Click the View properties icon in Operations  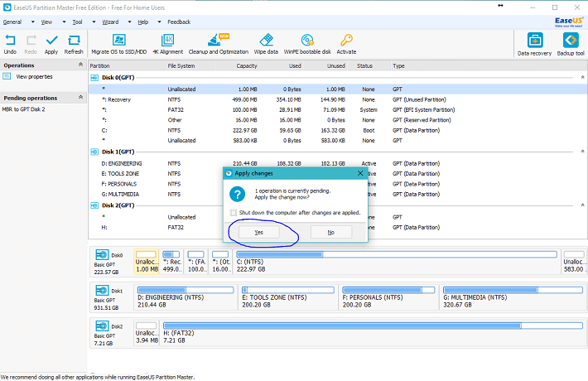[x=7, y=76]
